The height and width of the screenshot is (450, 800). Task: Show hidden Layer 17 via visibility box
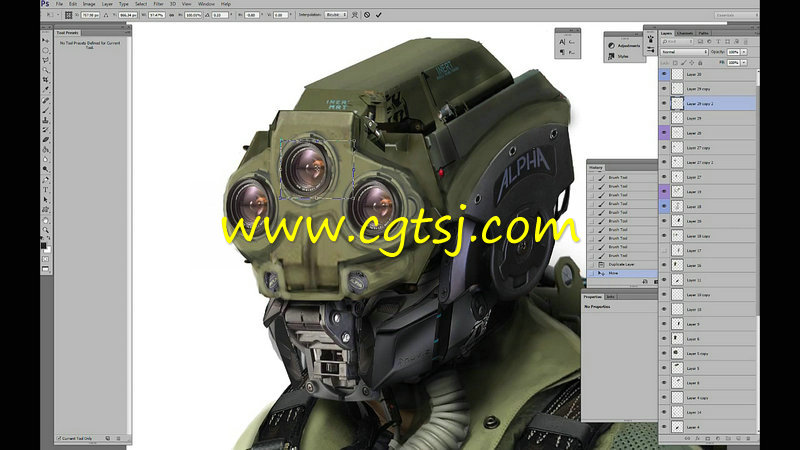pos(664,251)
